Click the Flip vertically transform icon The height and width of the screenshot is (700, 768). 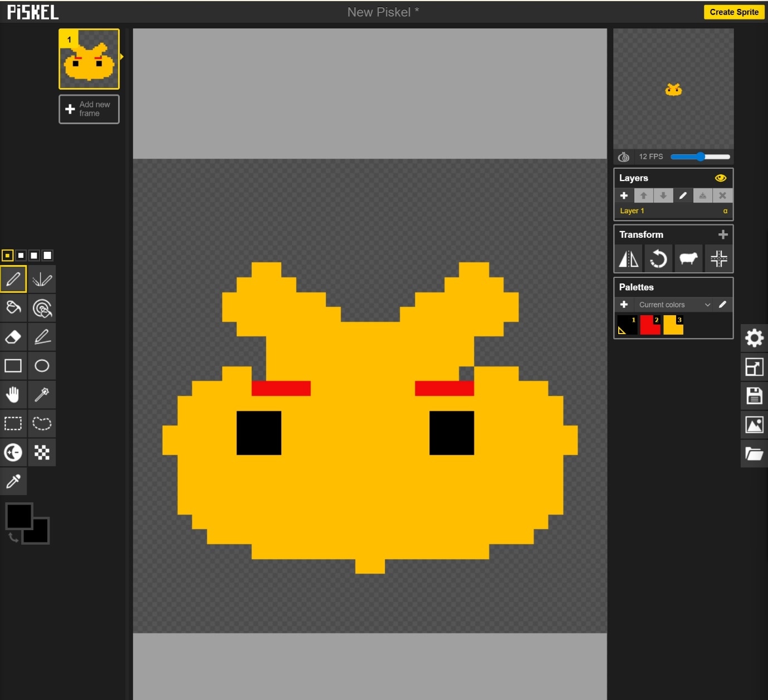(x=629, y=259)
